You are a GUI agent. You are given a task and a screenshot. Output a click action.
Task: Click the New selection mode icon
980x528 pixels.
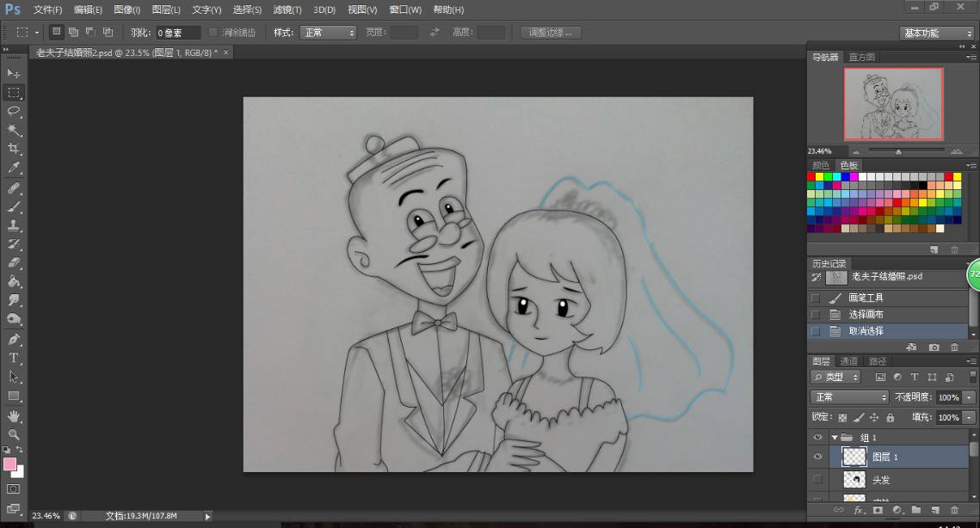[x=56, y=32]
